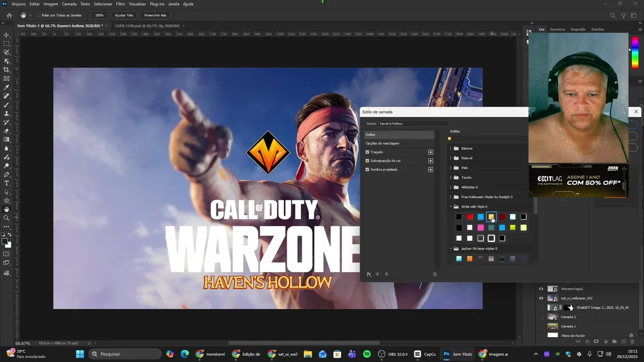This screenshot has height=362, width=644.
Task: Select the Zoom magnifier tool
Action: [7, 218]
